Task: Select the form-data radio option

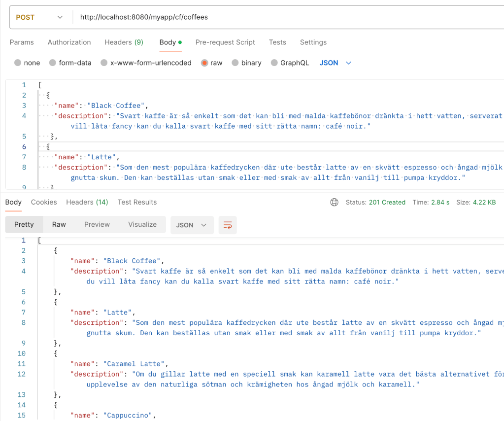Action: [x=52, y=63]
